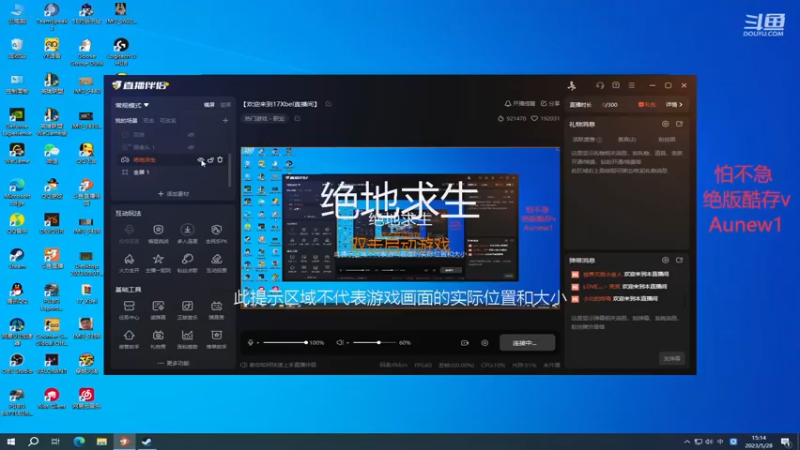Open stream settings icon left of 连接中
The image size is (800, 450).
pyautogui.click(x=485, y=343)
